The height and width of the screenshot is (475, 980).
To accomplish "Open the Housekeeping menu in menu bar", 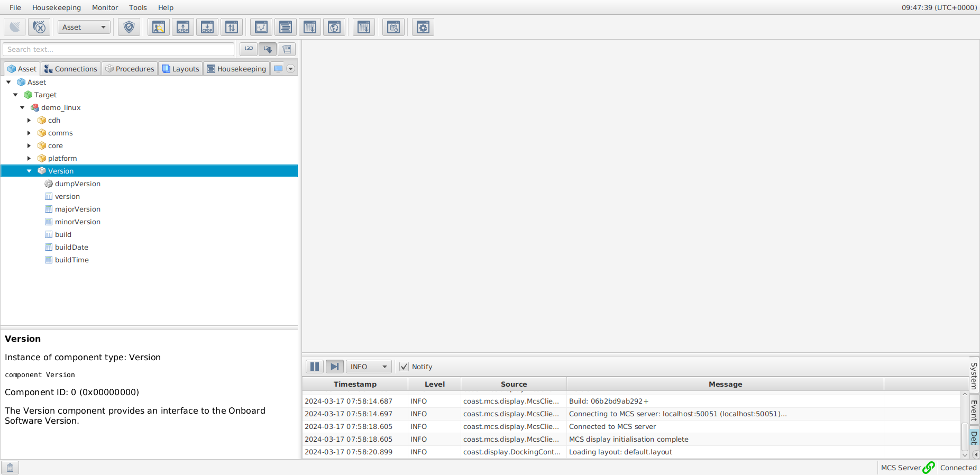I will click(x=57, y=7).
